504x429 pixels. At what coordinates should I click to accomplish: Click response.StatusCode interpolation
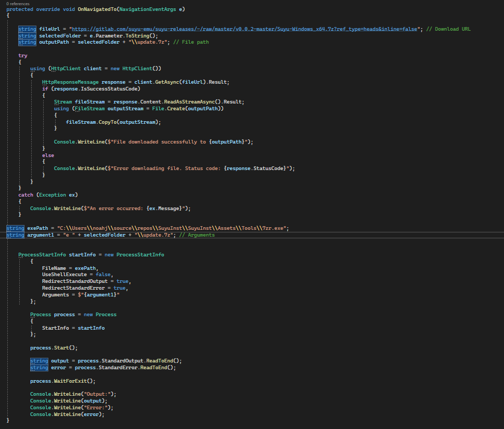pos(255,168)
